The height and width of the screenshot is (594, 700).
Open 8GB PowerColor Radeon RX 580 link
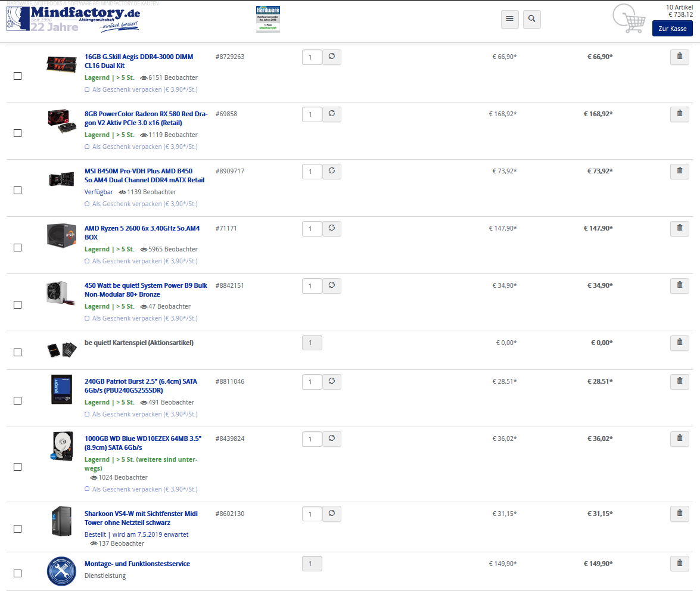point(146,119)
